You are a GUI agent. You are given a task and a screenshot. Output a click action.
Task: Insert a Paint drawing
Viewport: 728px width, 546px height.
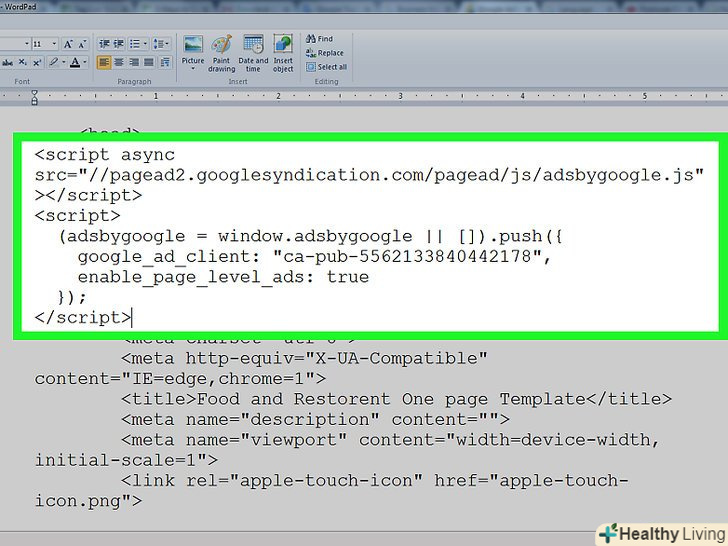coord(221,53)
